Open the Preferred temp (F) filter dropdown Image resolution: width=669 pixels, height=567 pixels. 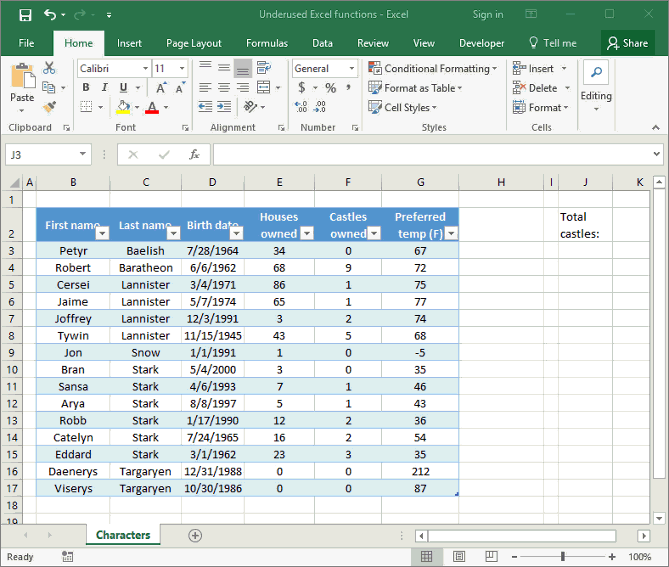click(x=451, y=233)
